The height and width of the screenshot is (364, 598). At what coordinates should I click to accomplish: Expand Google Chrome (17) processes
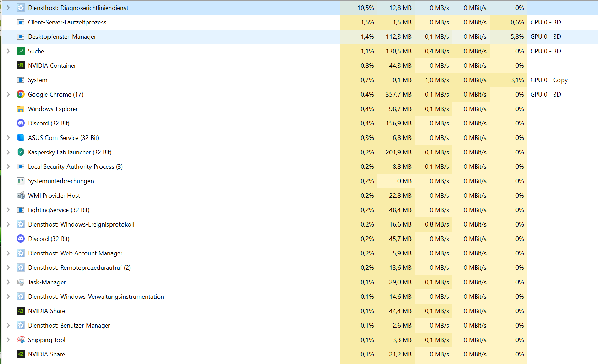coord(8,94)
